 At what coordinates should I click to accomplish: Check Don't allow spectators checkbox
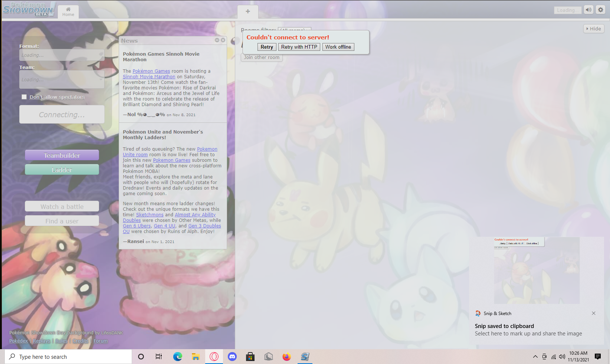(x=24, y=97)
